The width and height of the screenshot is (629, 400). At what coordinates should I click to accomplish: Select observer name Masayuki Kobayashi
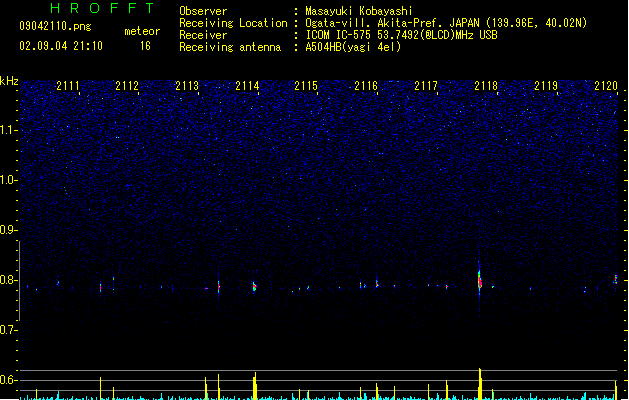pos(359,11)
